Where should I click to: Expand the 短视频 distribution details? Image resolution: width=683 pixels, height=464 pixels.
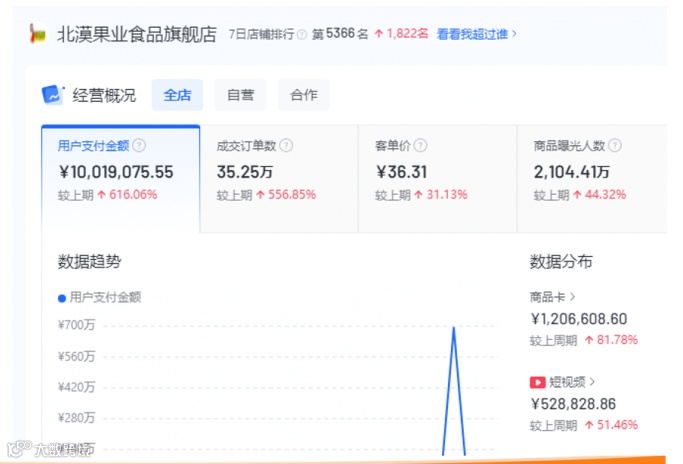point(571,382)
